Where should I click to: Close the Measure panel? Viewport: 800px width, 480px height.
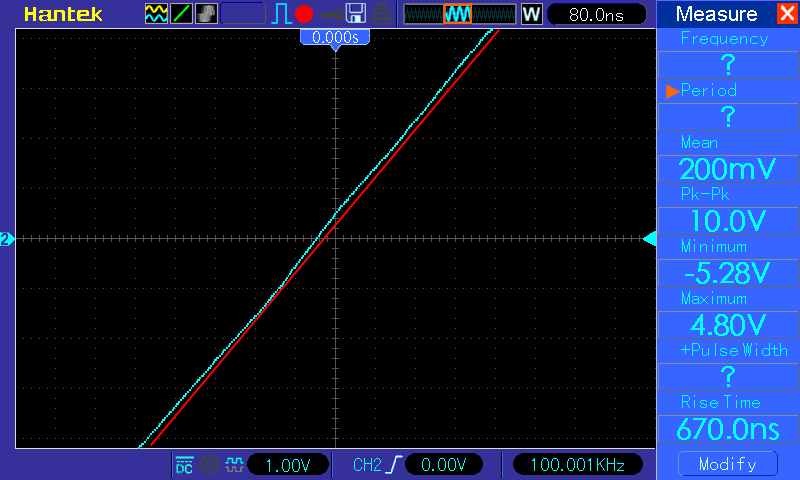(x=787, y=13)
